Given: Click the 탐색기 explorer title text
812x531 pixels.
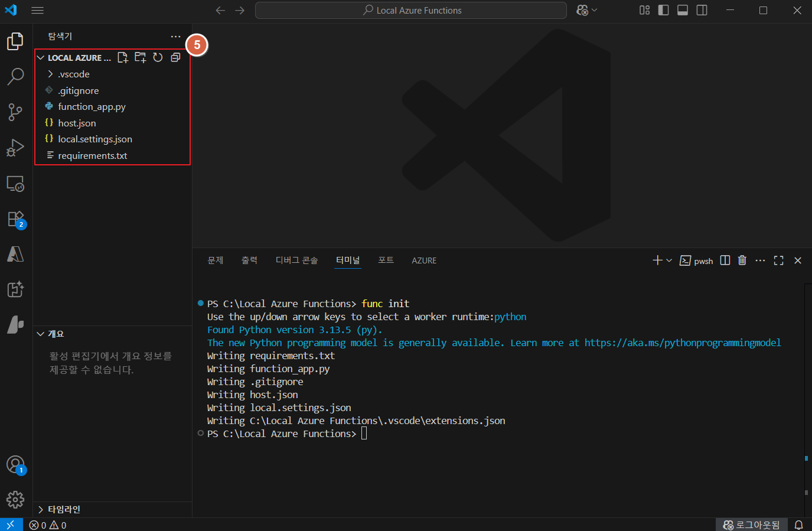Looking at the screenshot, I should point(60,37).
